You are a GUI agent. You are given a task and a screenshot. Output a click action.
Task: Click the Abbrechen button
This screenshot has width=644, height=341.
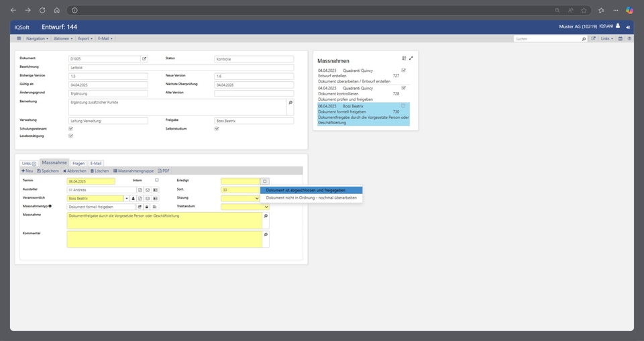(74, 171)
